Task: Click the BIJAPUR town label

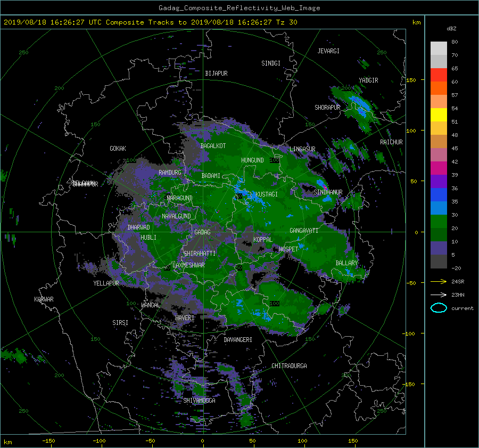Action: (x=216, y=74)
